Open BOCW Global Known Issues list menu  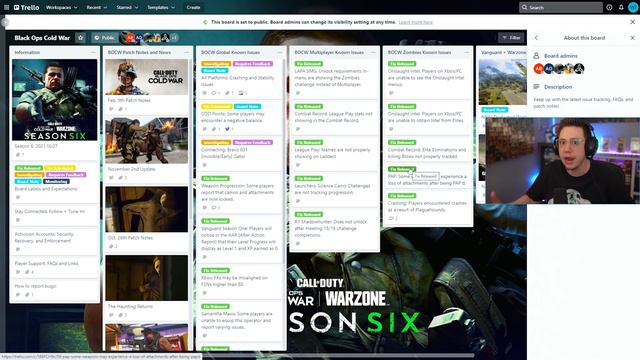point(280,52)
